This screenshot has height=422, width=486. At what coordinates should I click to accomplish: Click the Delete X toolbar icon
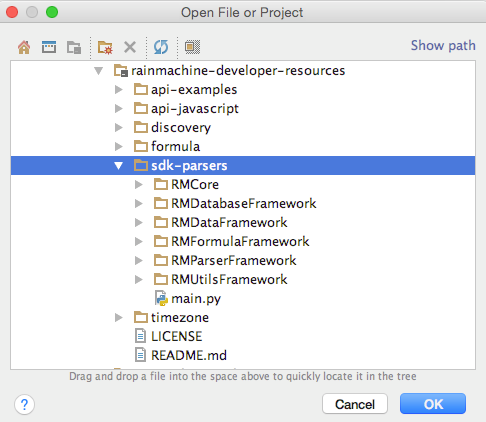coord(130,47)
